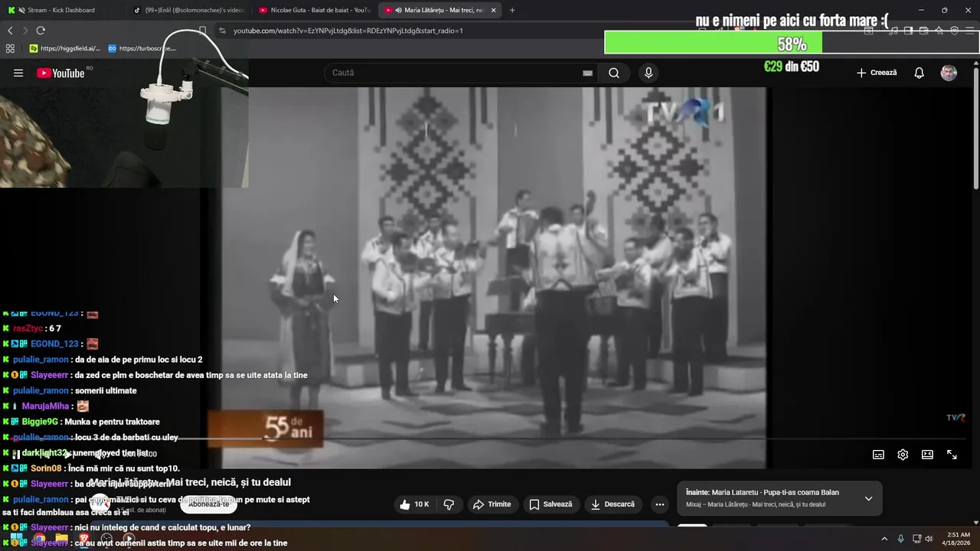Open the YouTube notifications bell
Screen dimensions: 980x551
click(919, 73)
